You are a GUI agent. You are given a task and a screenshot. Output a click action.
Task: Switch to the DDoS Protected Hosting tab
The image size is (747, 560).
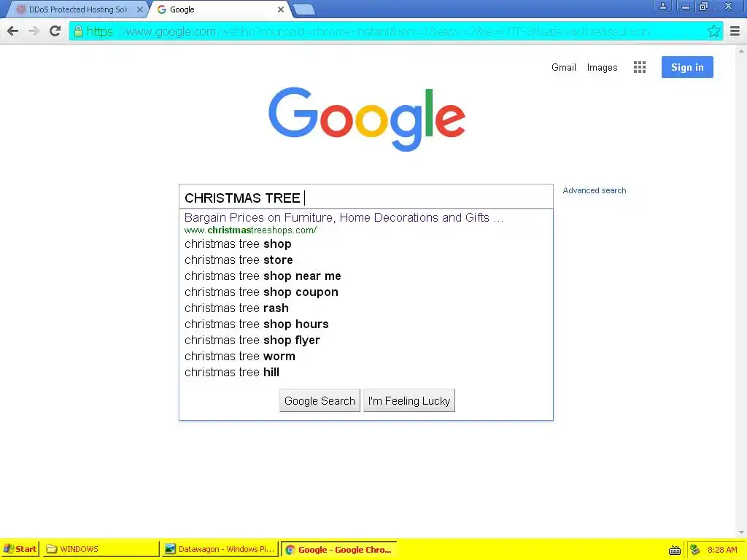tap(79, 9)
